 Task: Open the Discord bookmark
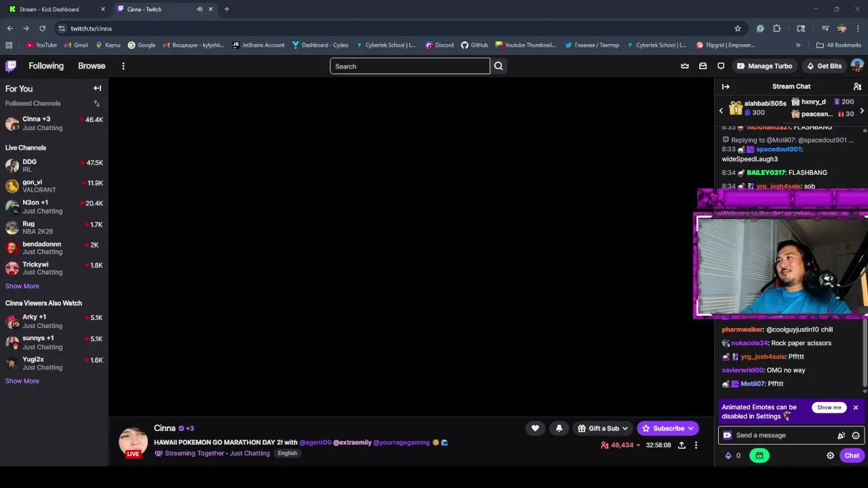[439, 45]
